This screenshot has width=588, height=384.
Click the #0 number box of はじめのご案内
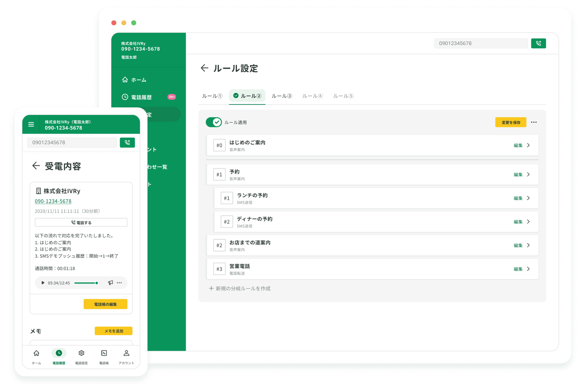tap(219, 145)
